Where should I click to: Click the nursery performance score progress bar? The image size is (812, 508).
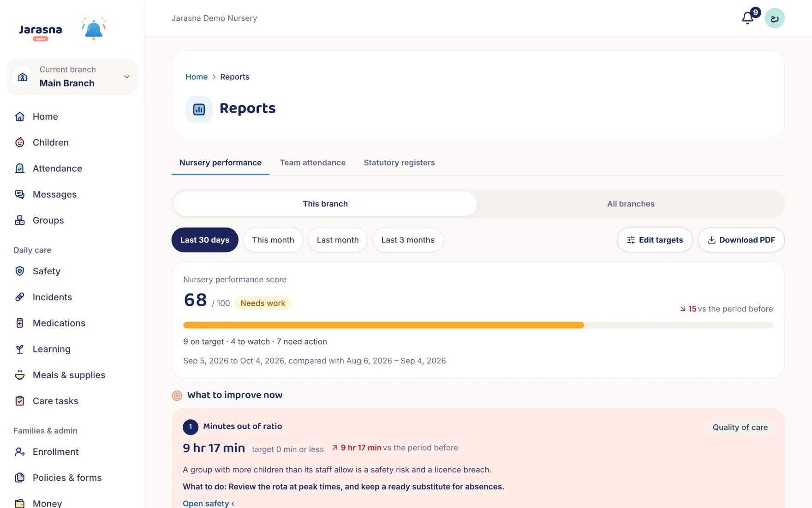point(478,325)
